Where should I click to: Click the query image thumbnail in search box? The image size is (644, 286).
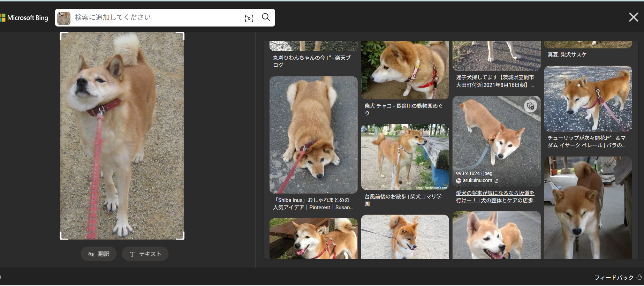pyautogui.click(x=64, y=18)
